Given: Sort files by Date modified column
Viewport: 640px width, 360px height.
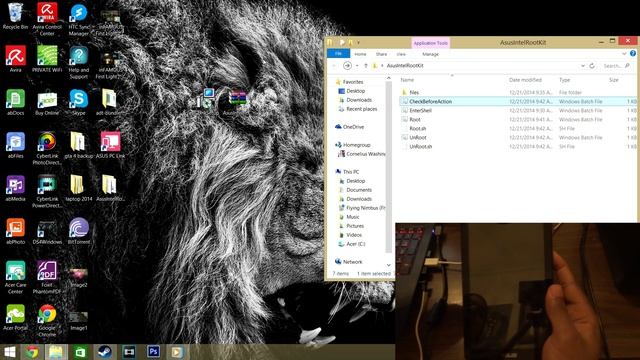Looking at the screenshot, I should click(x=525, y=80).
